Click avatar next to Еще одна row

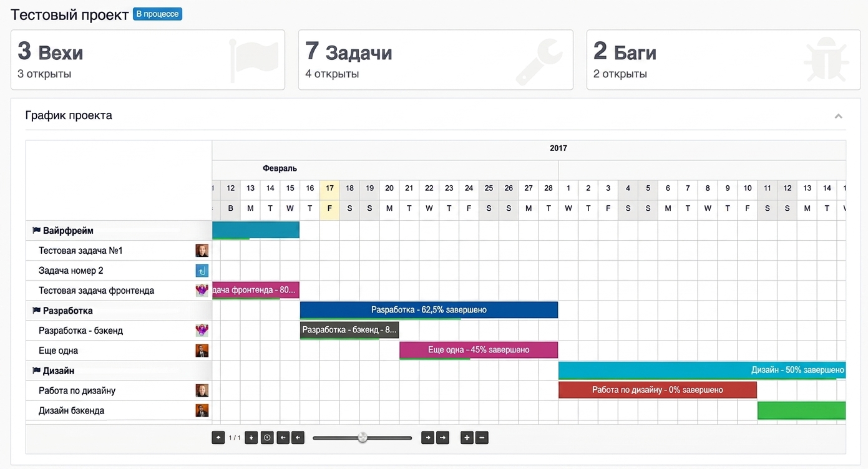pyautogui.click(x=202, y=351)
